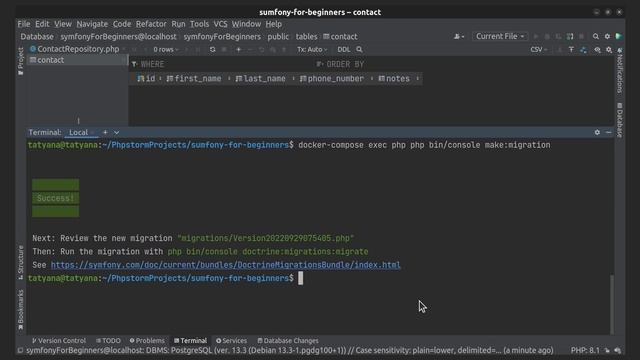This screenshot has height=360, width=640.
Task: Click the public schema breadcrumb
Action: [x=278, y=36]
